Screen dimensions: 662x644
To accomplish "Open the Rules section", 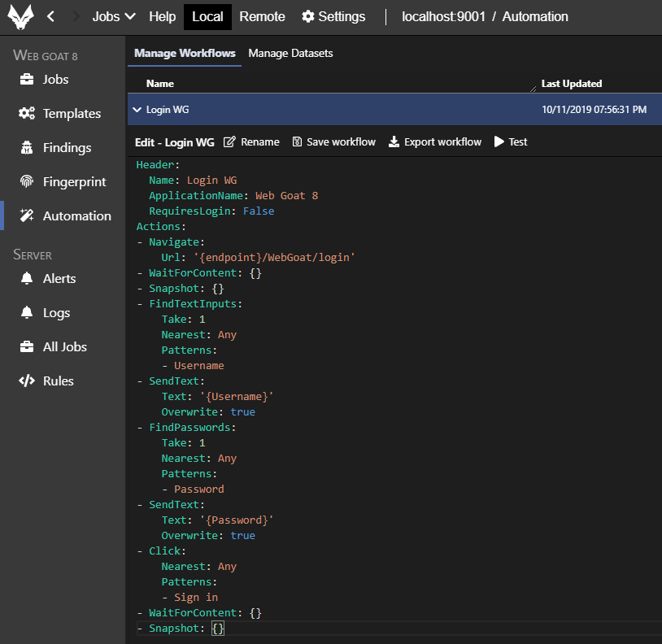I will coord(58,381).
